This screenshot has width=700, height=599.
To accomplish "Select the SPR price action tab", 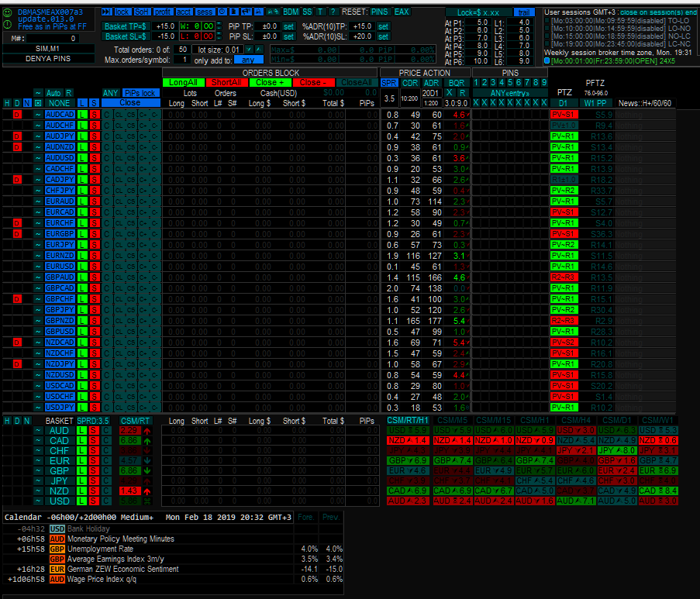I will click(389, 83).
